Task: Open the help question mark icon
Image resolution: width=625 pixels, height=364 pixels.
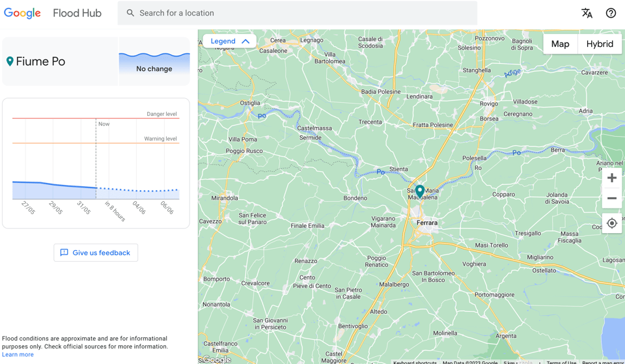Action: pyautogui.click(x=611, y=13)
